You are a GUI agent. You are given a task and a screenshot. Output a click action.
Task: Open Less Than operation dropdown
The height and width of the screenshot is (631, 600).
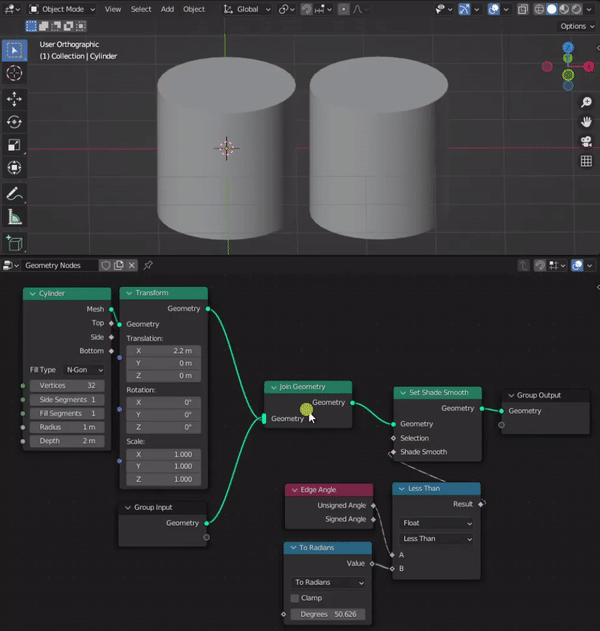(x=437, y=539)
